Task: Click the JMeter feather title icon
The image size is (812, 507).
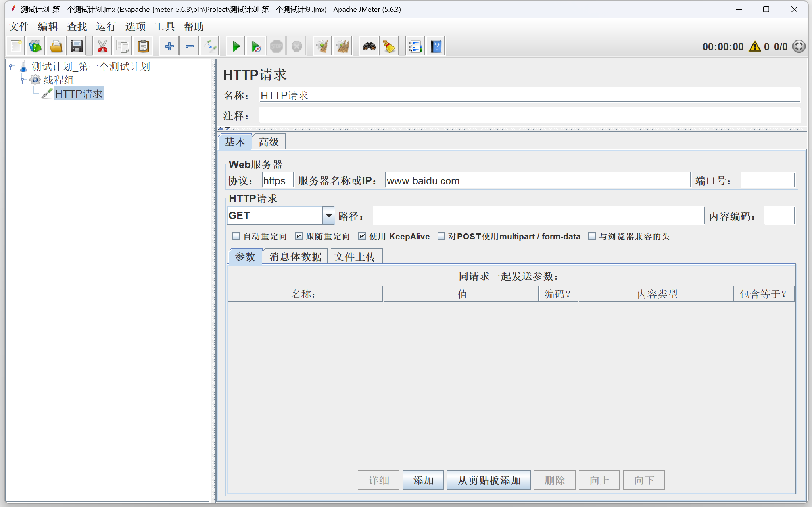Action: (x=13, y=9)
